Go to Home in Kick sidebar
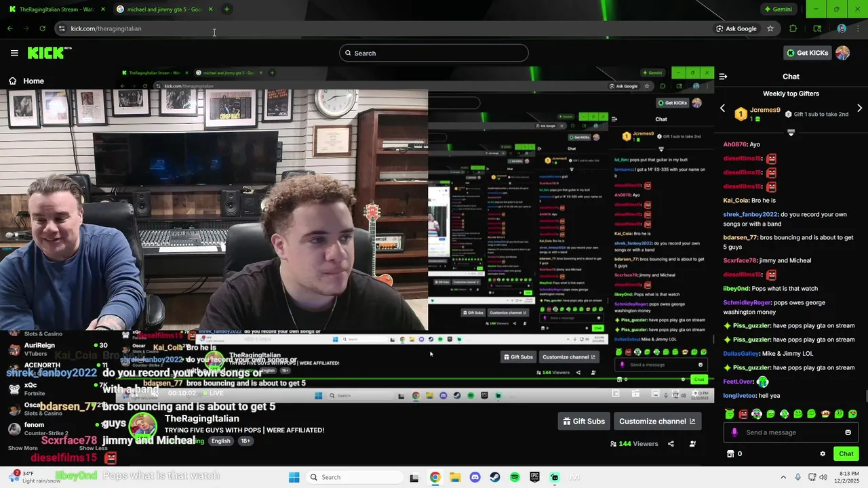Viewport: 868px width, 488px height. coord(26,81)
